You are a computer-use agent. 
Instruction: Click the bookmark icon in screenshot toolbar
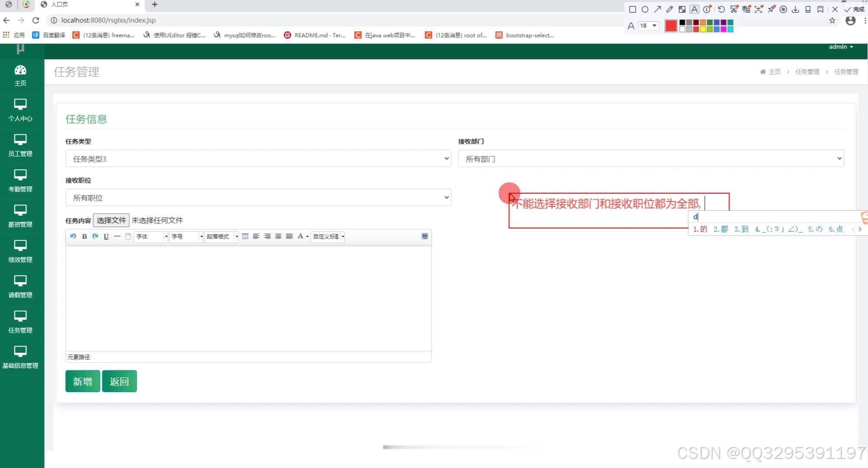[x=820, y=10]
